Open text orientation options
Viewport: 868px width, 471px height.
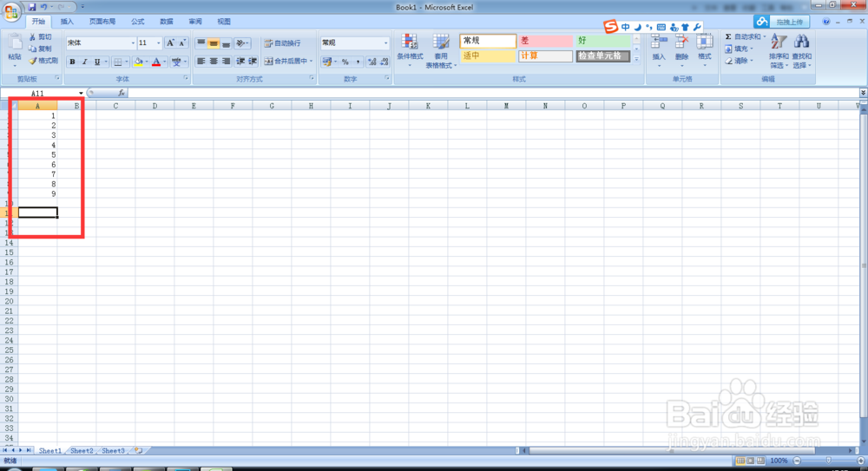241,43
